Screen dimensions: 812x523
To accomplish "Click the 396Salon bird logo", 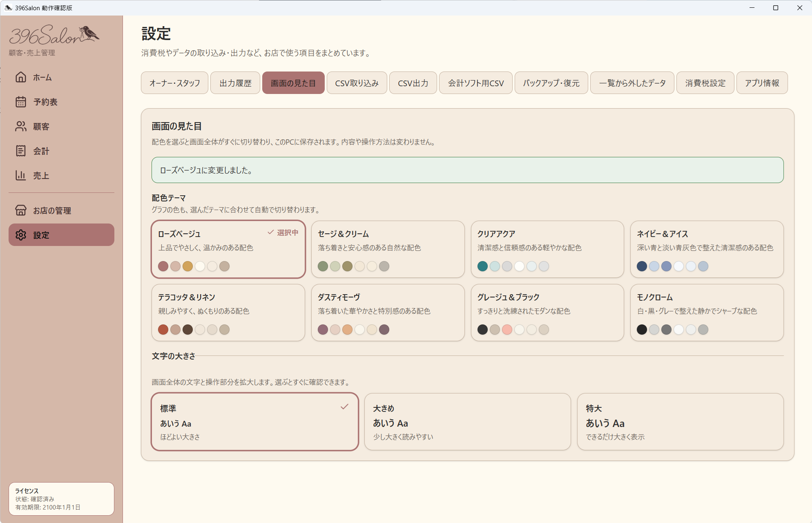I will (54, 35).
